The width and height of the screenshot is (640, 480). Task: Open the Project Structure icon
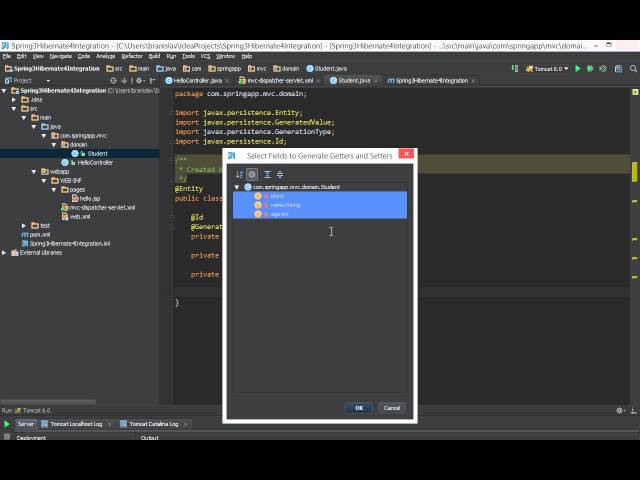click(619, 69)
